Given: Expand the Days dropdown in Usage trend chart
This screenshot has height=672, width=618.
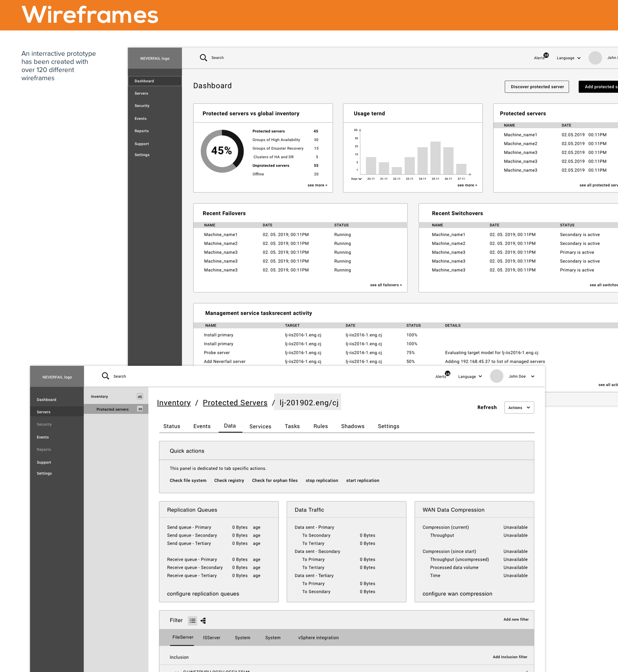Looking at the screenshot, I should coord(357,179).
